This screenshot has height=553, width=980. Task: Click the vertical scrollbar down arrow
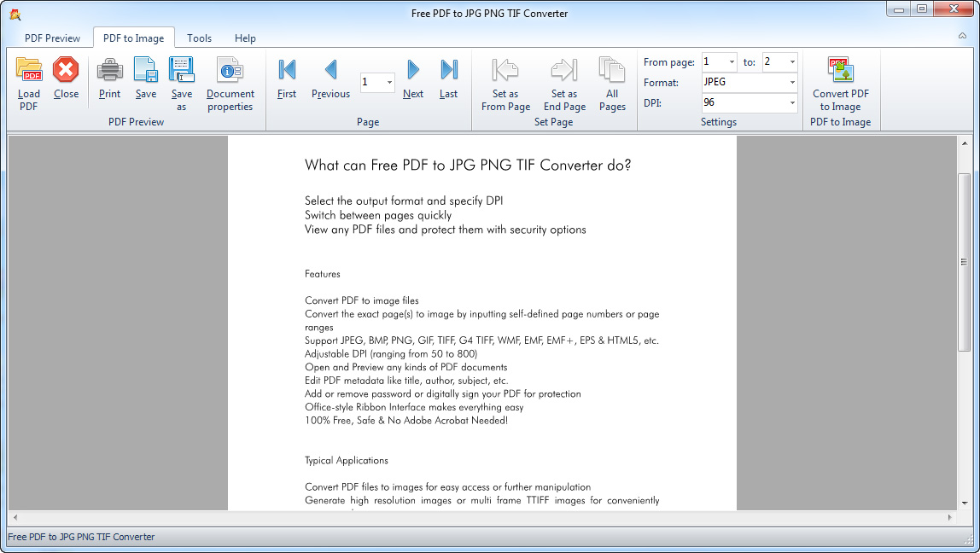(965, 504)
